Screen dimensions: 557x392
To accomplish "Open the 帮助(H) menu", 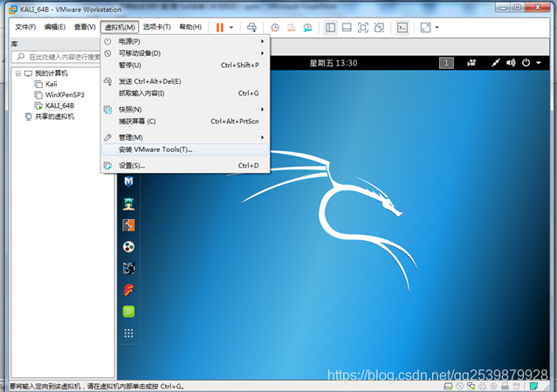I will [190, 27].
